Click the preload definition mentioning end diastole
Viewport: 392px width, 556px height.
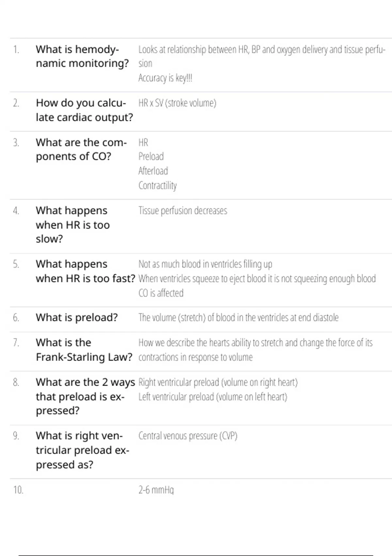tap(238, 318)
